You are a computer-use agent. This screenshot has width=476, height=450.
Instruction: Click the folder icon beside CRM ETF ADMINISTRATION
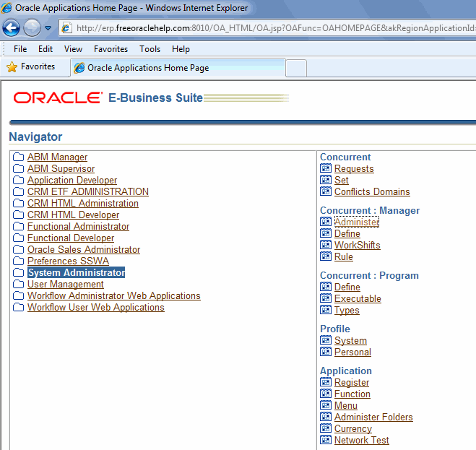(18, 191)
